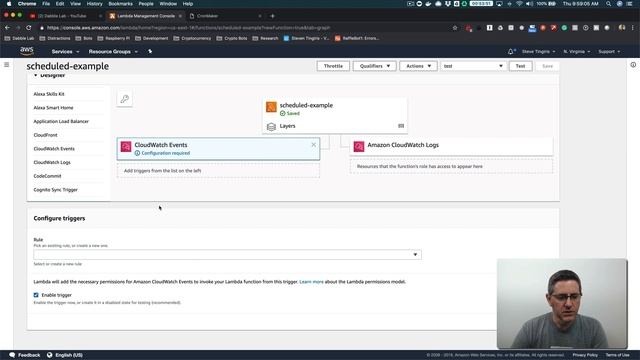
Task: Add CloudFront trigger
Action: pyautogui.click(x=45, y=135)
